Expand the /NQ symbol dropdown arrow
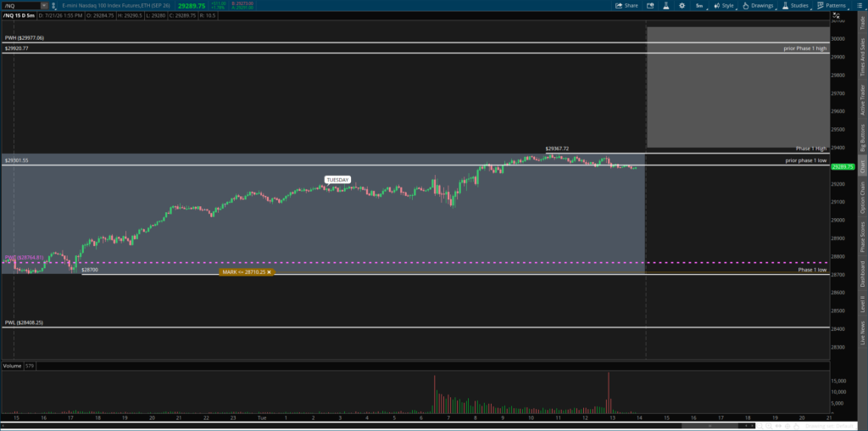868x431 pixels. tap(44, 6)
